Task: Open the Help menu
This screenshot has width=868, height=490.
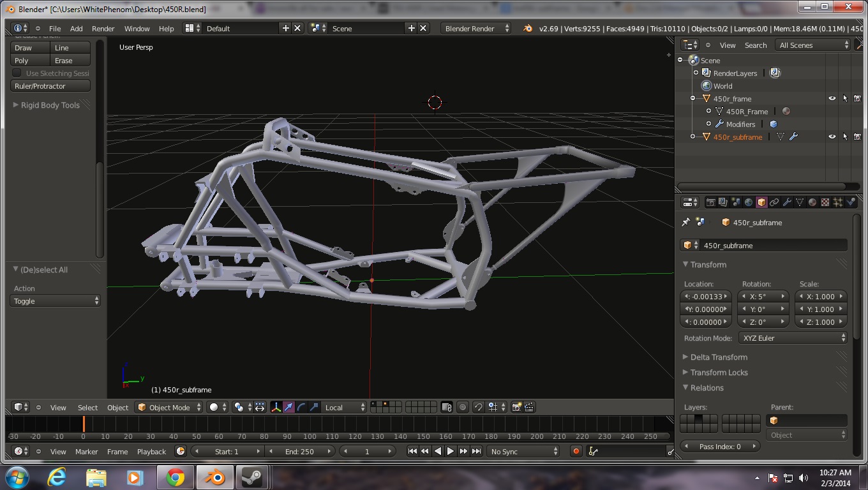Action: coord(166,28)
